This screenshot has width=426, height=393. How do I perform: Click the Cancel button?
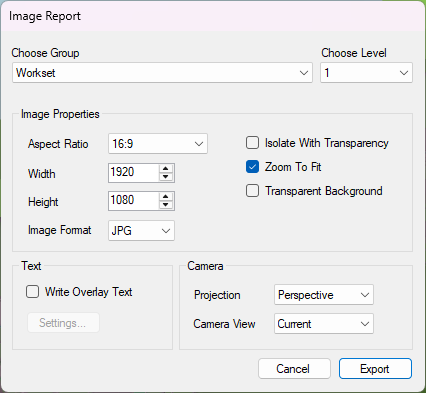[294, 369]
